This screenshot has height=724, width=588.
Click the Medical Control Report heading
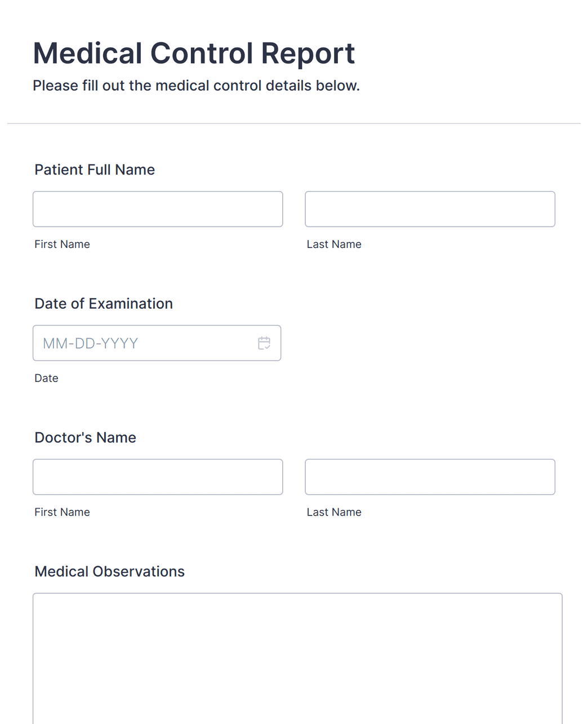194,54
